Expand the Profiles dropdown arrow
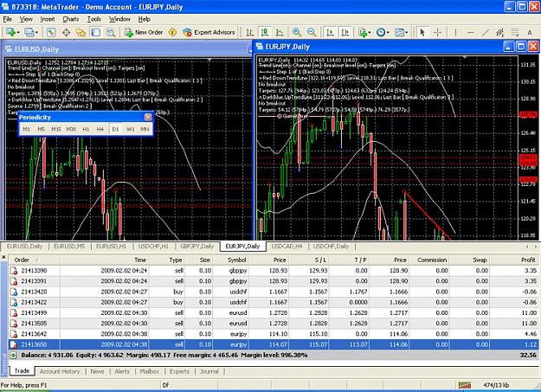The height and width of the screenshot is (392, 541). point(36,32)
